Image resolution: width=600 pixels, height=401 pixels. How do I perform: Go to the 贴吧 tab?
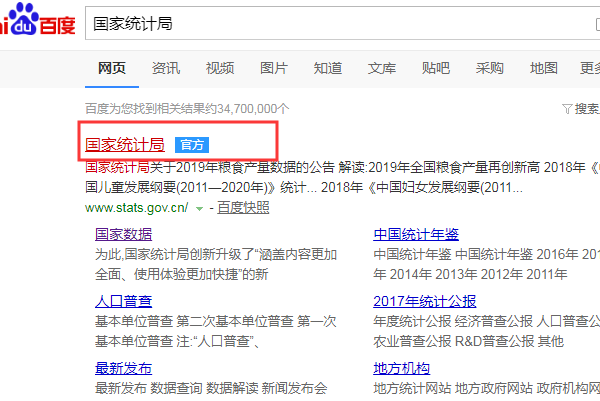pyautogui.click(x=436, y=68)
